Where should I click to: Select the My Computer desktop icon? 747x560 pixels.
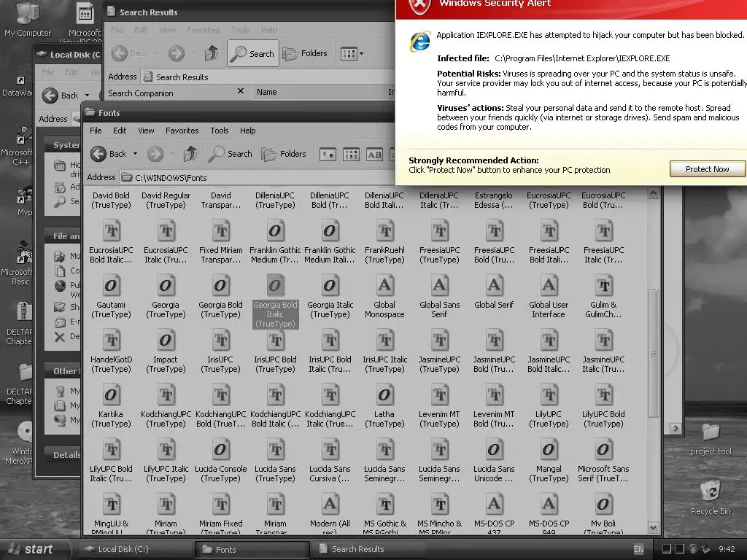tap(27, 13)
